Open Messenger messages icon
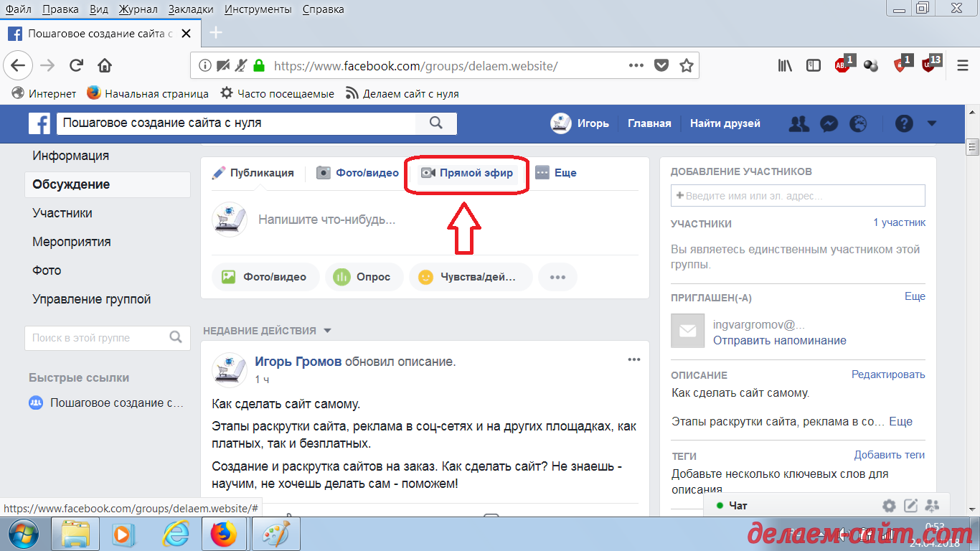The image size is (980, 551). [x=828, y=123]
